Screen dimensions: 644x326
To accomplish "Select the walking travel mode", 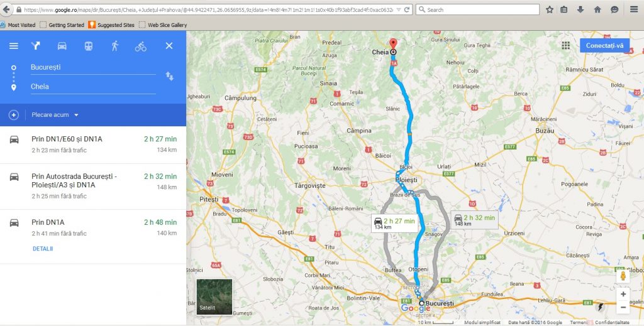I will [115, 46].
